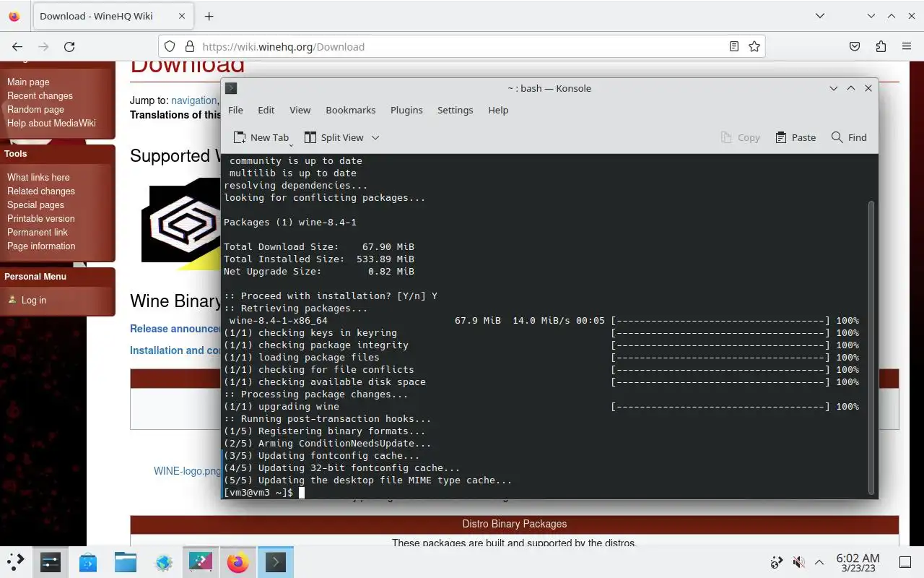Image resolution: width=924 pixels, height=578 pixels.
Task: Select the Konsole terminal taskbar entry
Action: pyautogui.click(x=275, y=562)
